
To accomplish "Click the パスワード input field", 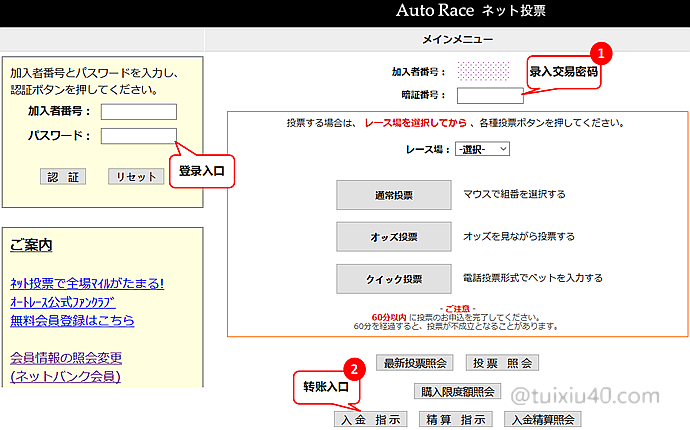I will click(139, 136).
